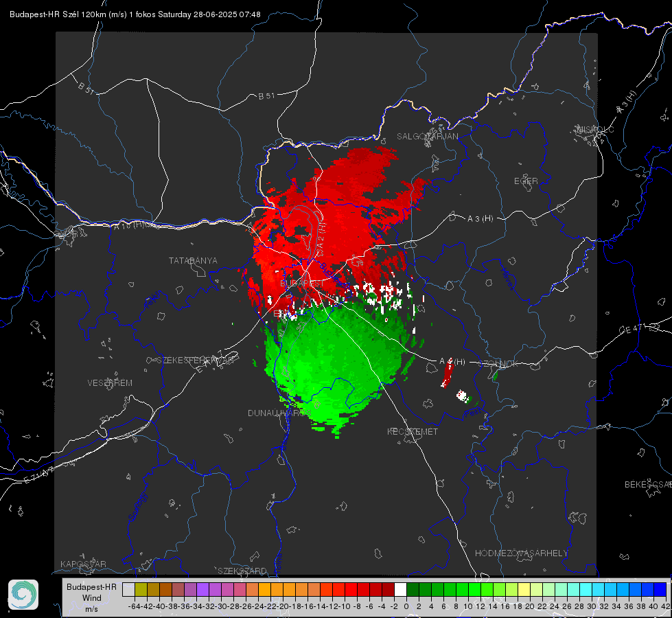Click the 'Budapest-HR Wind m/s' legend label
Image resolution: width=672 pixels, height=618 pixels.
click(91, 597)
